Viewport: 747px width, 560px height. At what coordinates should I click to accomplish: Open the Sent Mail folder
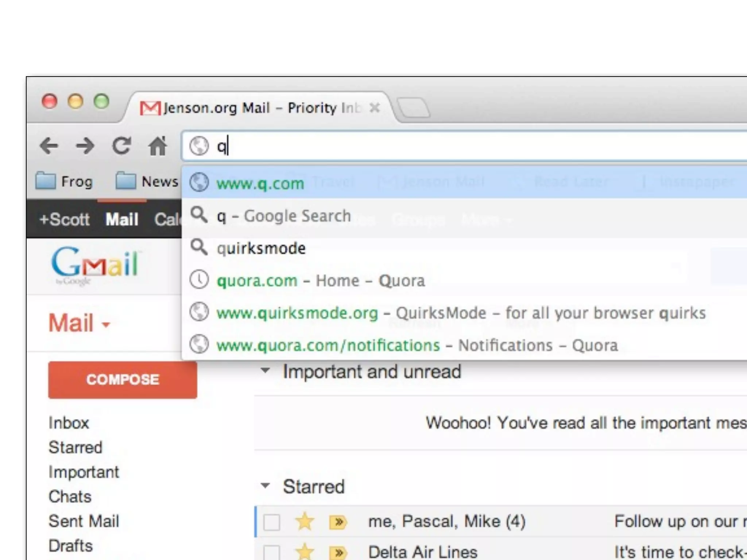[x=84, y=521]
